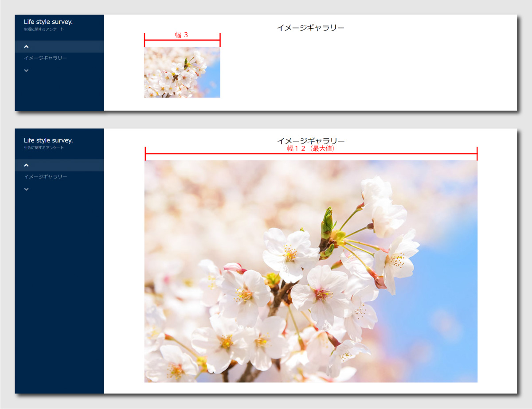
Task: Click the top panel's 'Life style survey.' title
Action: (x=48, y=22)
